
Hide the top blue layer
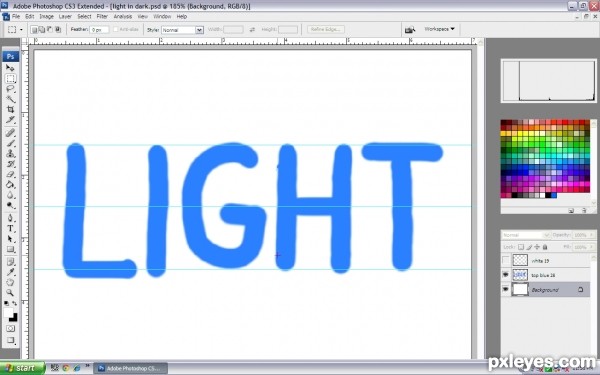click(505, 275)
